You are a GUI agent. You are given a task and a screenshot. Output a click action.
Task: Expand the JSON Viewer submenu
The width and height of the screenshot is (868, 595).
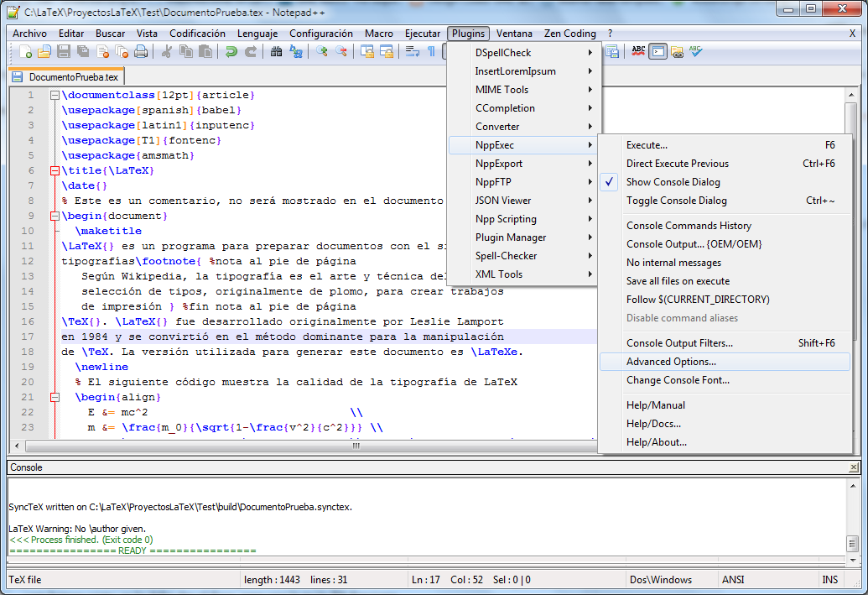click(522, 201)
